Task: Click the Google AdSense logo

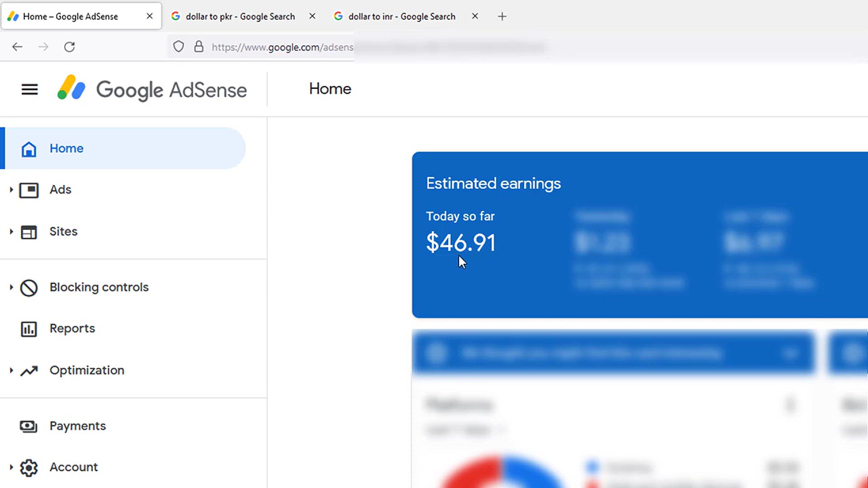Action: 152,89
